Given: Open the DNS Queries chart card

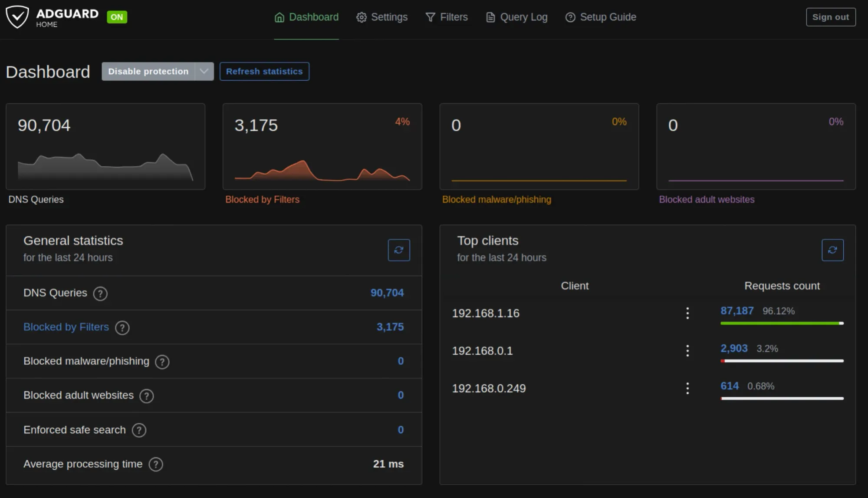Looking at the screenshot, I should [105, 146].
